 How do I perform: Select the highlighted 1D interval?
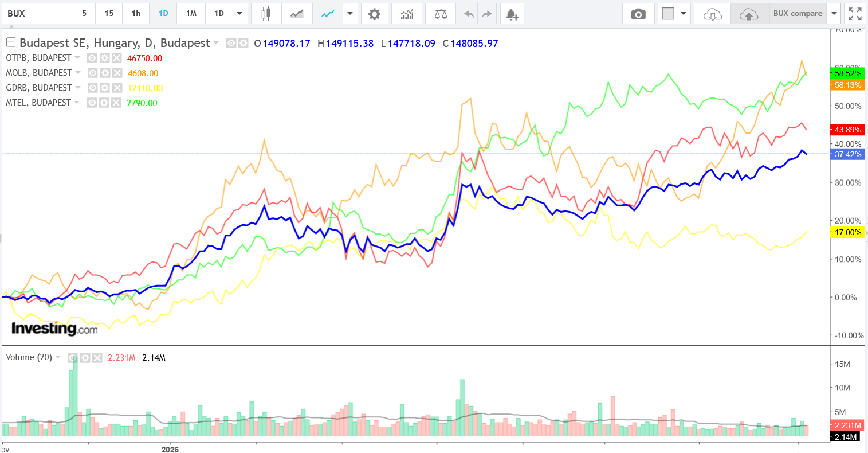pos(163,14)
